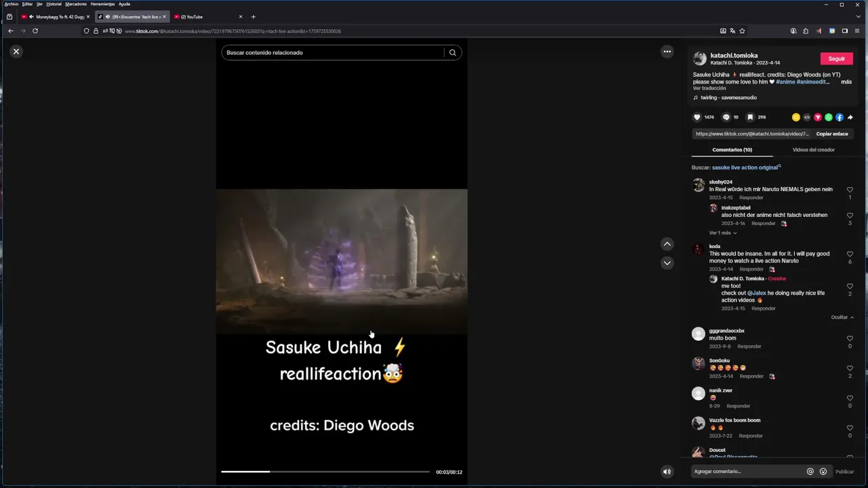The image size is (868, 488).
Task: Click the Agregar comentario input field
Action: coord(747,472)
